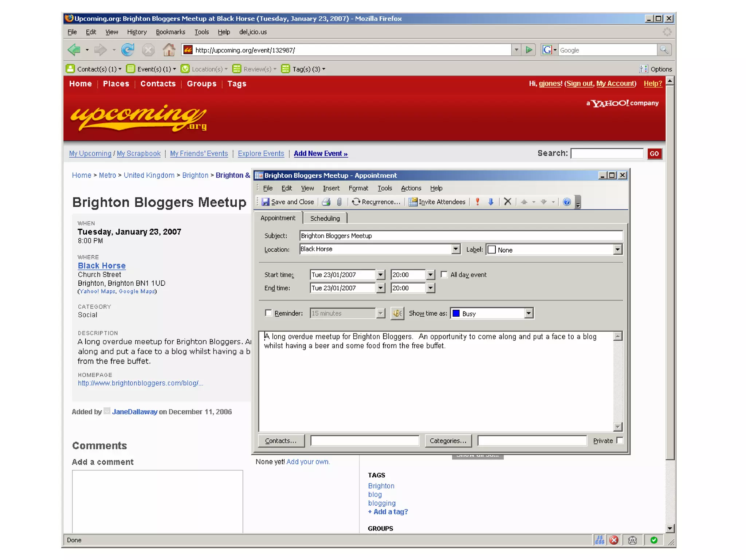Click the Stop loading icon
Image resolution: width=746 pixels, height=560 pixels.
click(148, 50)
